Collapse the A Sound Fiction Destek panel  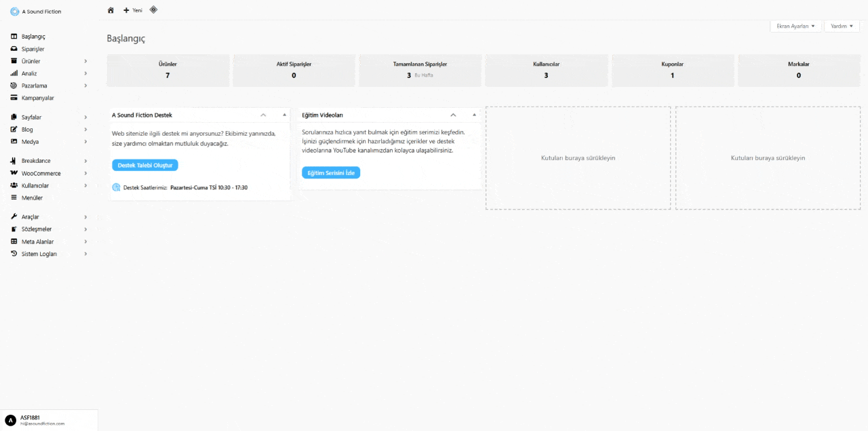pos(263,115)
